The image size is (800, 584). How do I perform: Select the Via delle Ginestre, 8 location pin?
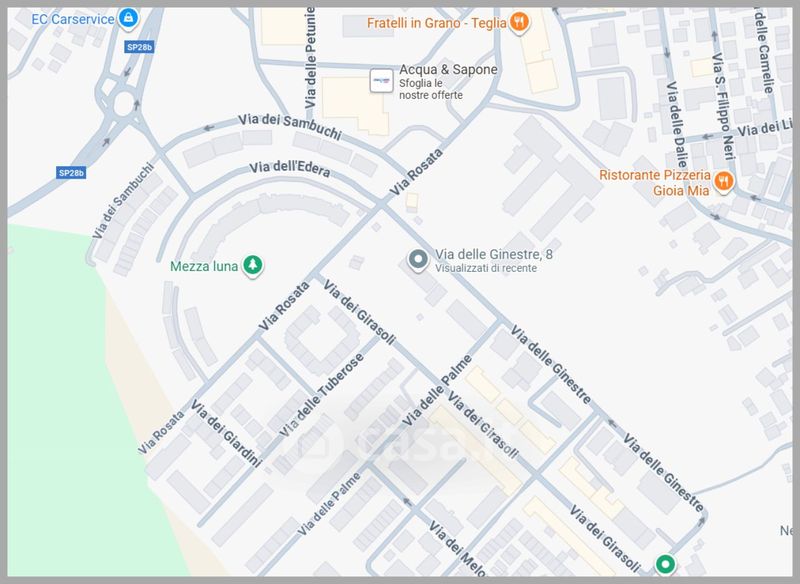click(418, 260)
